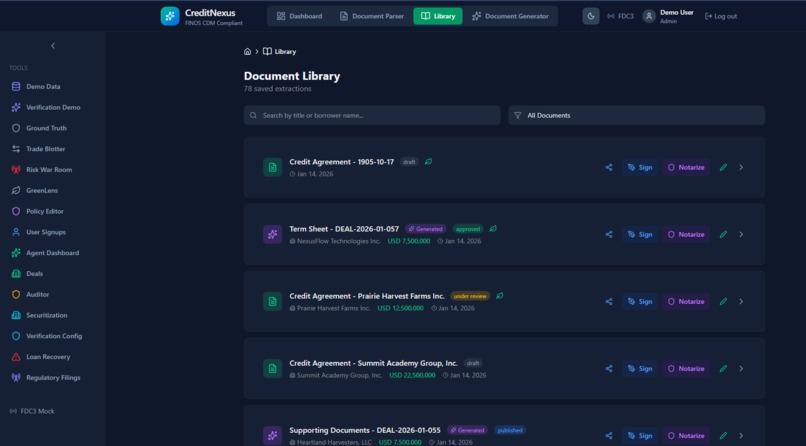806x446 pixels.
Task: Open Regulatory Filings tool
Action: click(53, 378)
